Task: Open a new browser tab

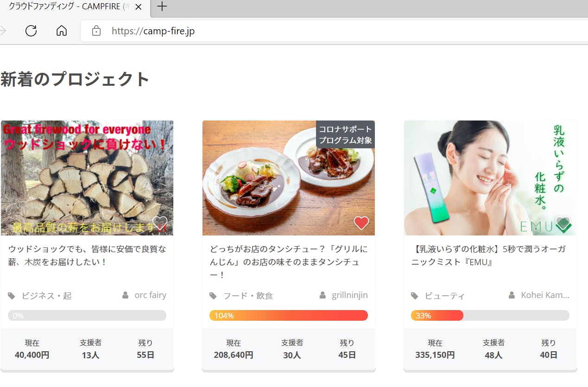Action: click(x=162, y=6)
